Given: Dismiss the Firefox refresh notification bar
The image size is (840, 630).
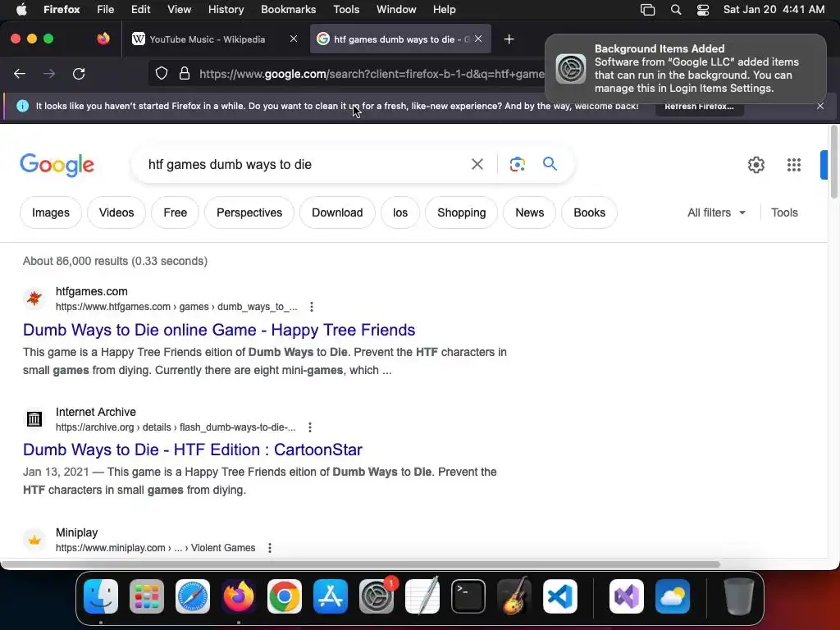Looking at the screenshot, I should (x=820, y=106).
